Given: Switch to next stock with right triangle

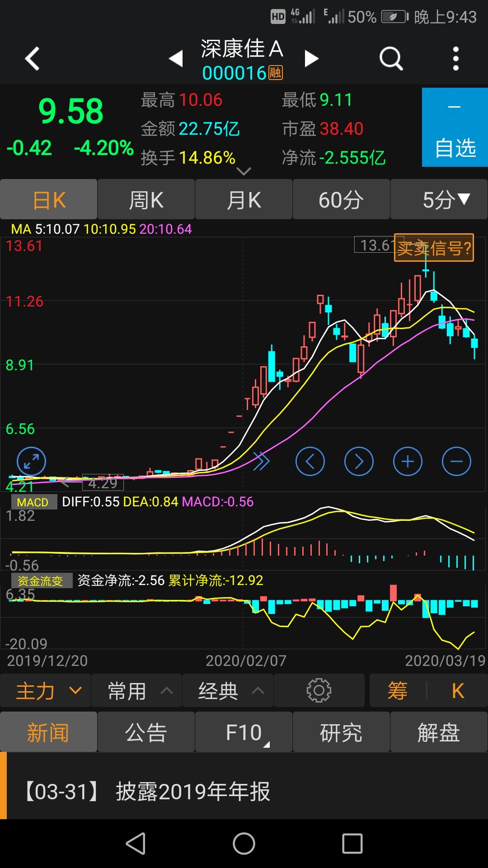Looking at the screenshot, I should tap(311, 58).
